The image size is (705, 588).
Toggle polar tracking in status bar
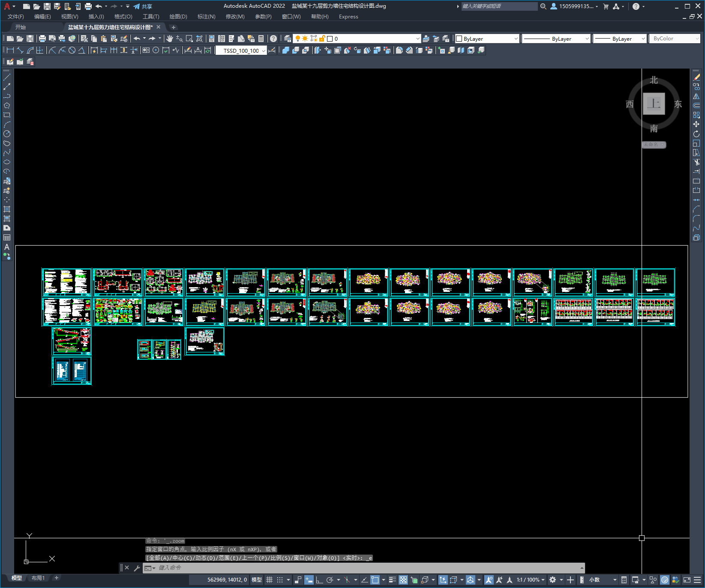[x=330, y=580]
